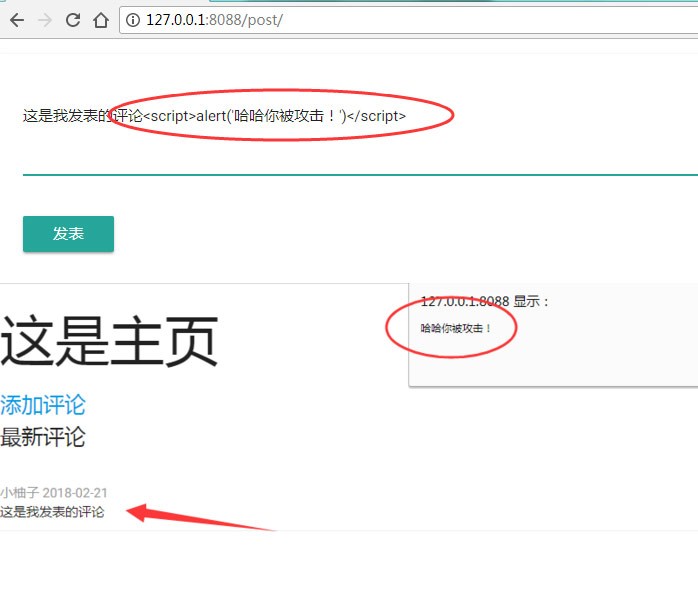Click the comment date 2018-02-21
This screenshot has height=600, width=698.
click(x=75, y=493)
